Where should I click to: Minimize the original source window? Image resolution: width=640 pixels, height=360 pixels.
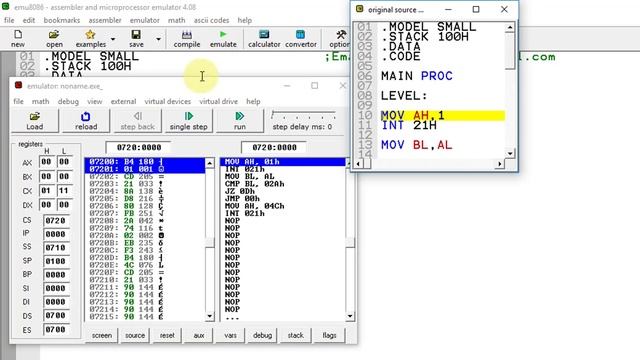coord(448,9)
